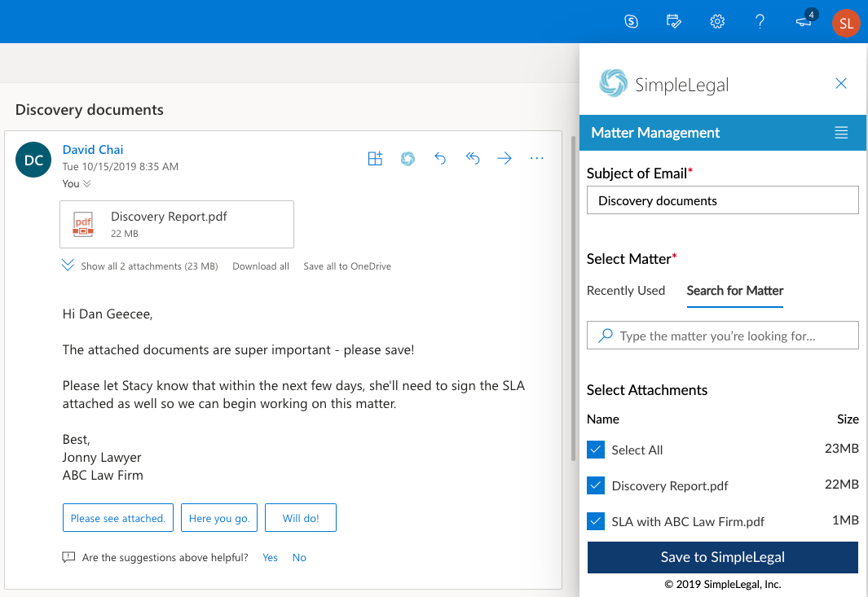Click the magnifier icon in matter search
Image resolution: width=868 pixels, height=597 pixels.
point(606,336)
